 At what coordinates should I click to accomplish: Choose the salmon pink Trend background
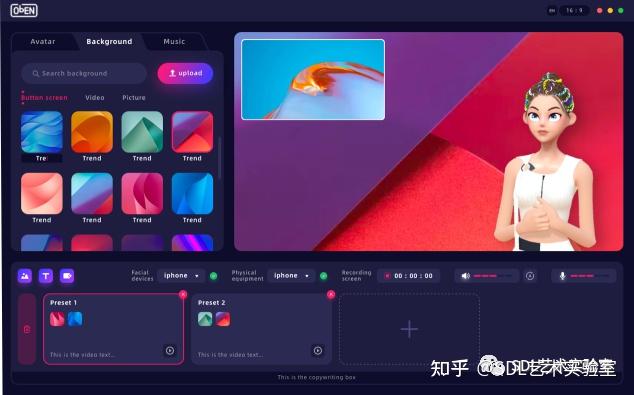pos(42,194)
